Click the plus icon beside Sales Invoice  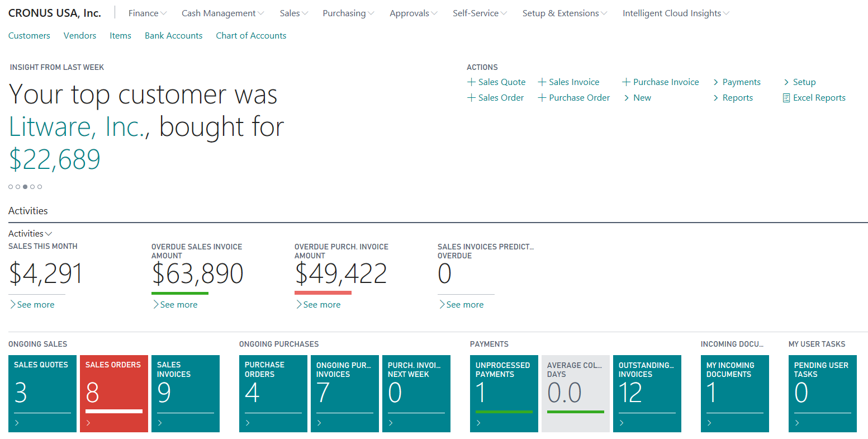[x=542, y=82]
